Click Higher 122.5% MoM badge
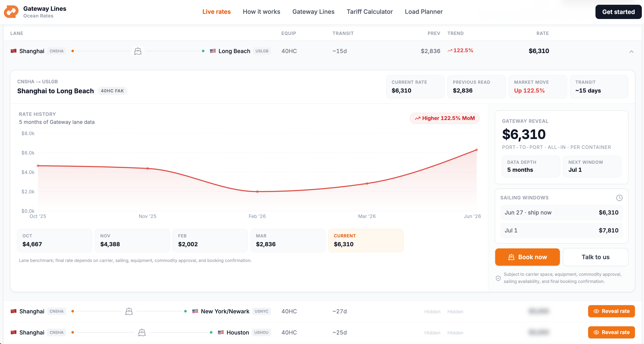644x344 pixels. (445, 118)
